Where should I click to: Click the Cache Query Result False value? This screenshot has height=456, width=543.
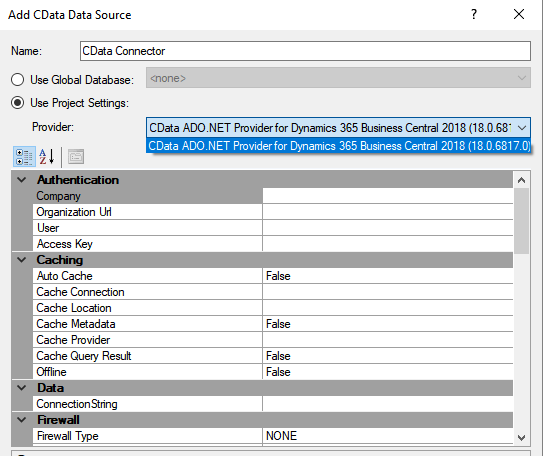[x=388, y=356]
